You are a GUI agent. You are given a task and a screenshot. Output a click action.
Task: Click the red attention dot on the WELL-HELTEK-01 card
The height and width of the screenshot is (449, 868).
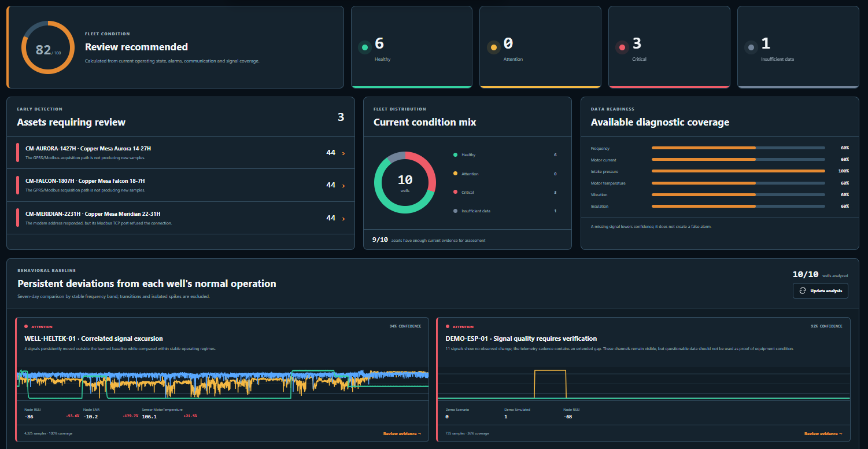[x=26, y=326]
